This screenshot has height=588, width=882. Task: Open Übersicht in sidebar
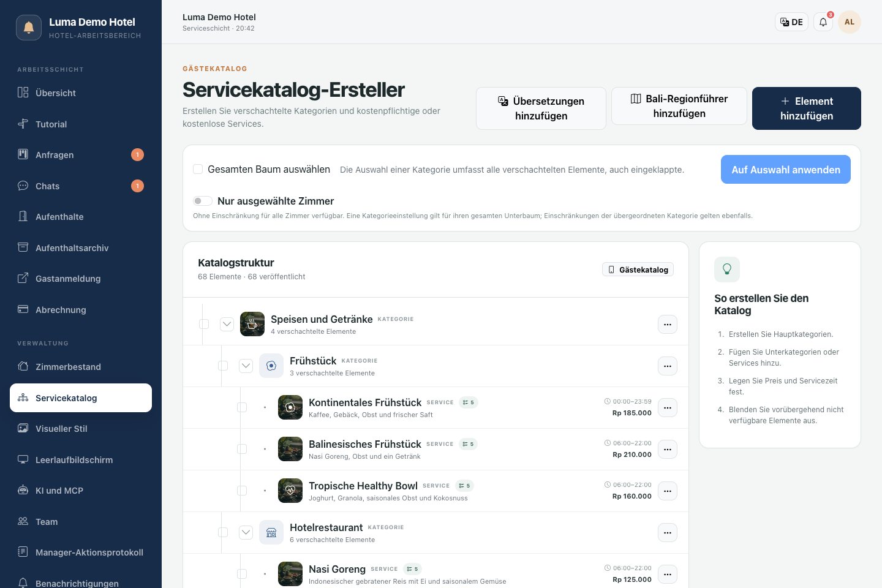point(81,93)
